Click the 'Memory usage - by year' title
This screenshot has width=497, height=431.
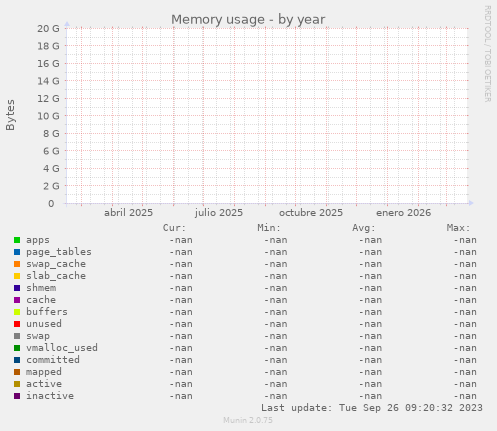248,20
